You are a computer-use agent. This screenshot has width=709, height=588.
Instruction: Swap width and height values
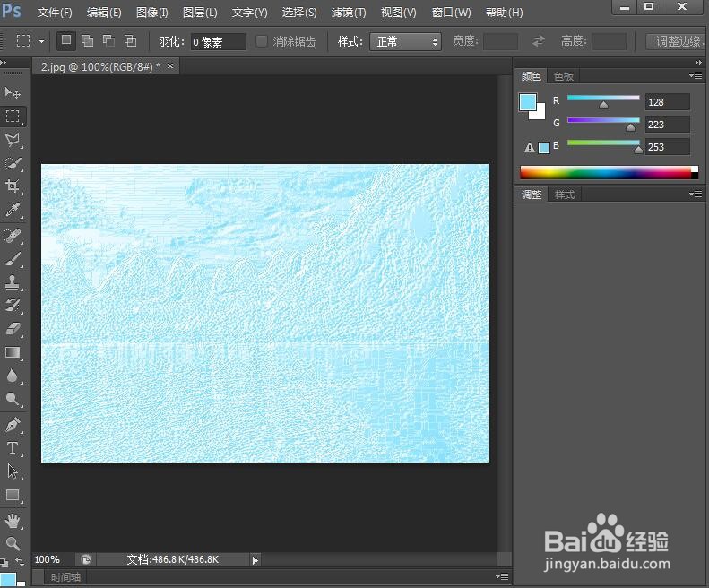click(538, 41)
